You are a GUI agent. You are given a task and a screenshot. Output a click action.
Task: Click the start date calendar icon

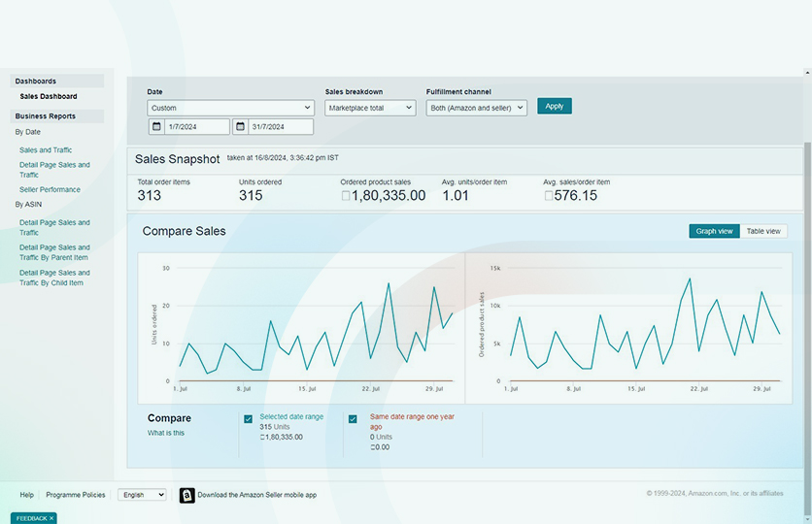click(x=156, y=127)
